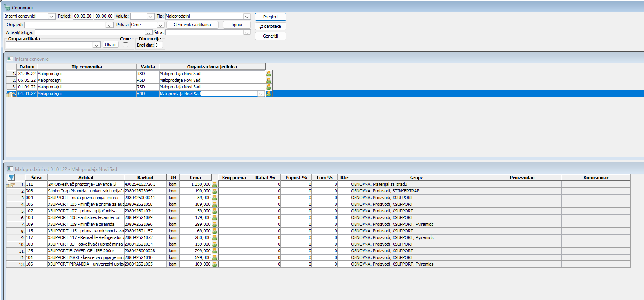
Task: Select the 31.05.22 date cell
Action: click(x=27, y=74)
